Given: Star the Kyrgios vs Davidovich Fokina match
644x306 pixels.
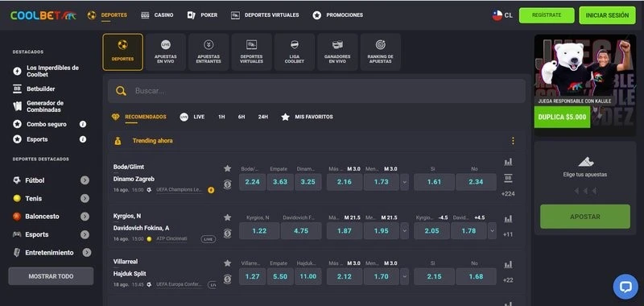Looking at the screenshot, I should point(228,217).
